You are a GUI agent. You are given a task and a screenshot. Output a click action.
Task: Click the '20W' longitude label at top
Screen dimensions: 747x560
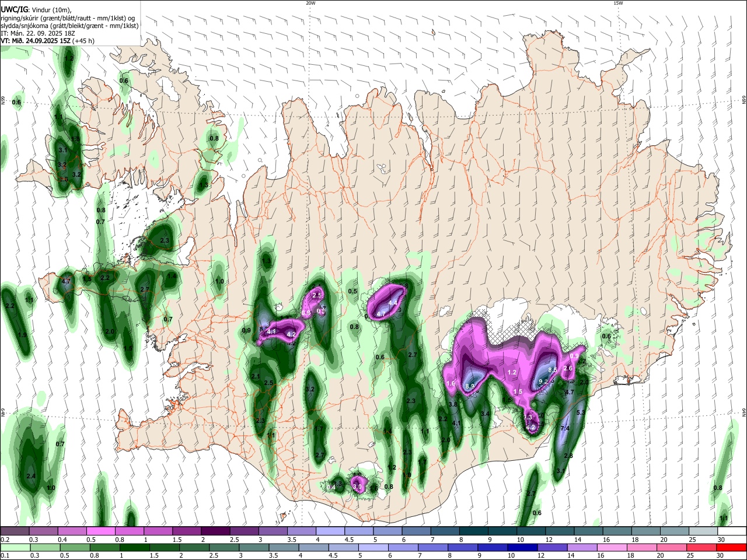coord(310,3)
